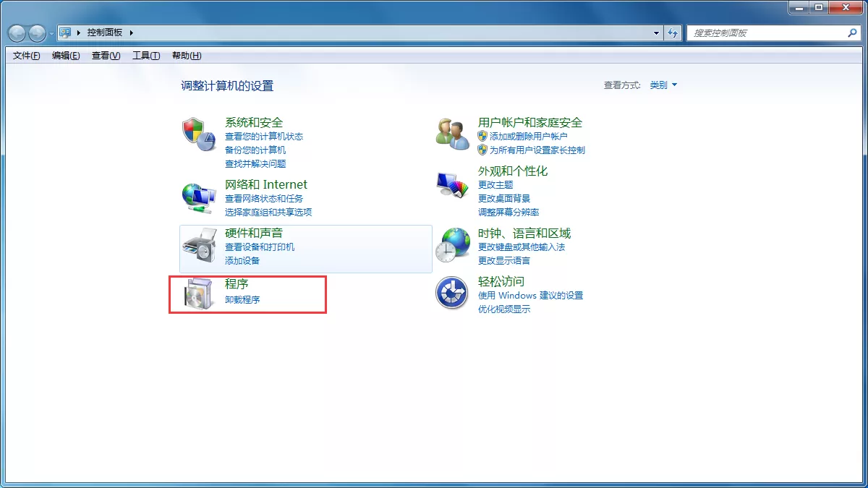Click 添加或删除用户帐户 link
The image size is (868, 488).
pos(529,136)
